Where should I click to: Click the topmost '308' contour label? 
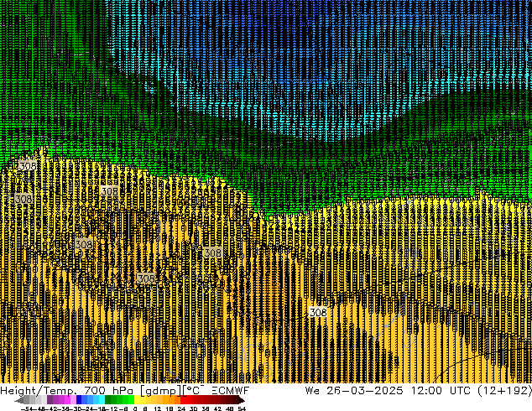28,166
